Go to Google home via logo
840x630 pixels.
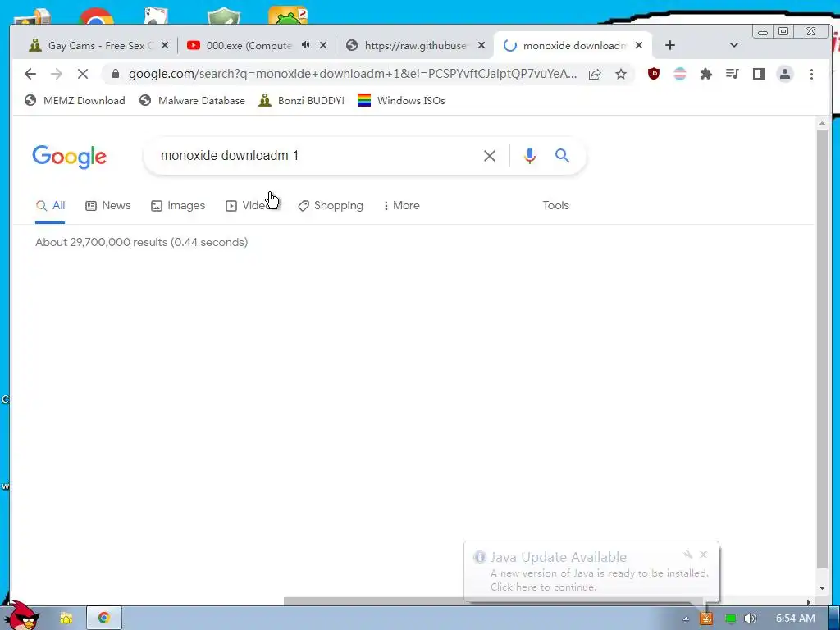click(x=69, y=157)
